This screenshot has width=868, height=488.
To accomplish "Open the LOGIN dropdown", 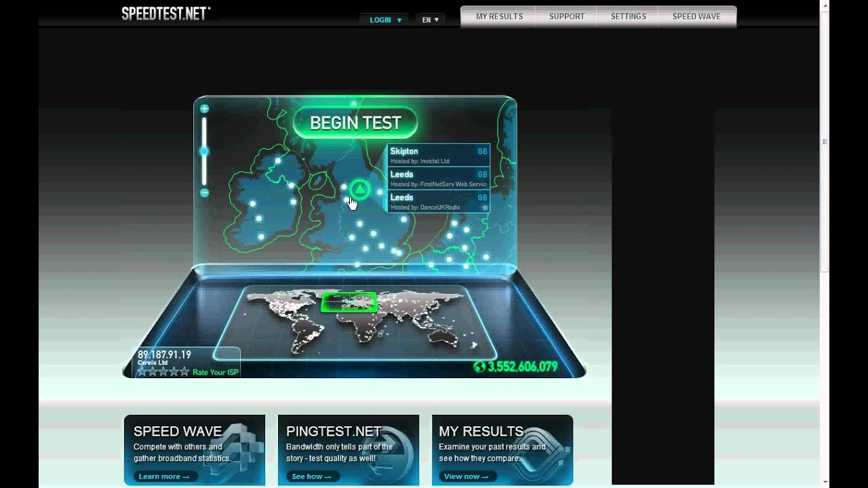I will [x=384, y=20].
